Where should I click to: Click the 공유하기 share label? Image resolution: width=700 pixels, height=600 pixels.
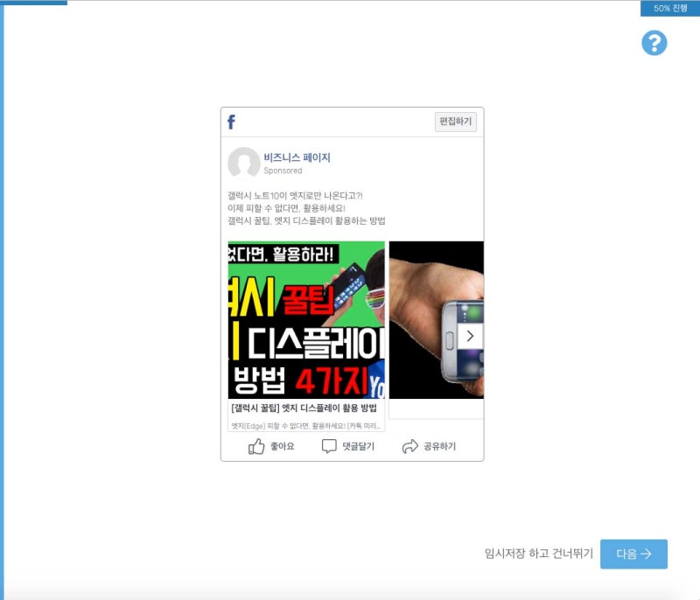pos(440,446)
